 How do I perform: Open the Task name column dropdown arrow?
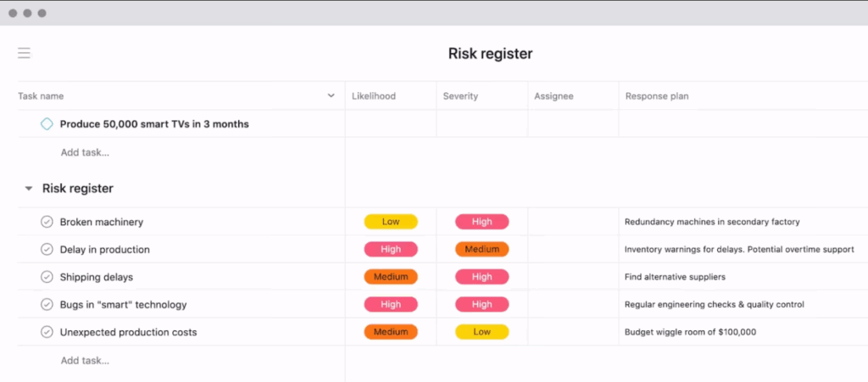point(331,96)
